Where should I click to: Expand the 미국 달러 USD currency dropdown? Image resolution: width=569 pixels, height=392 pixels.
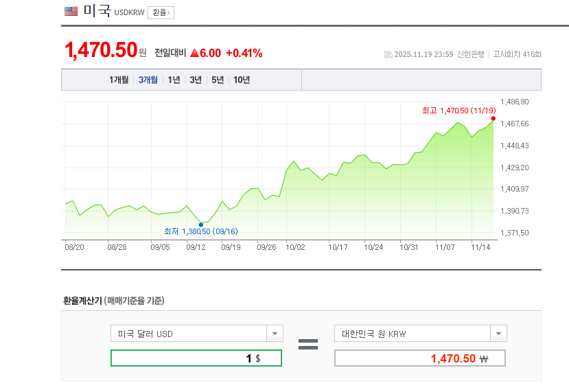[275, 334]
